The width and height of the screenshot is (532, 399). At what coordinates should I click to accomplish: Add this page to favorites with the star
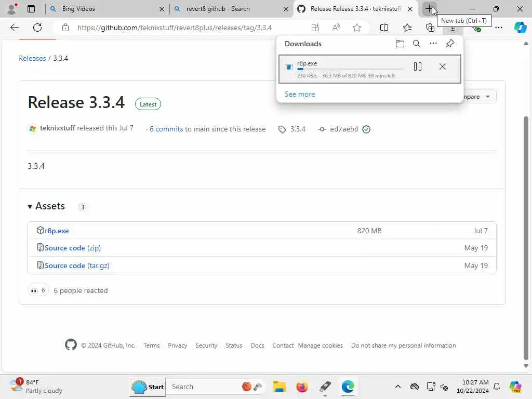(356, 28)
